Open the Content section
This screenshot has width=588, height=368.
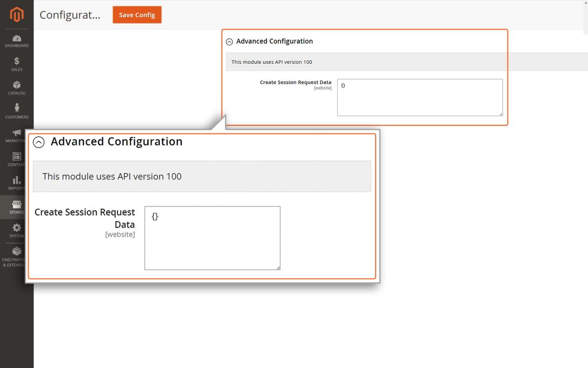(16, 159)
